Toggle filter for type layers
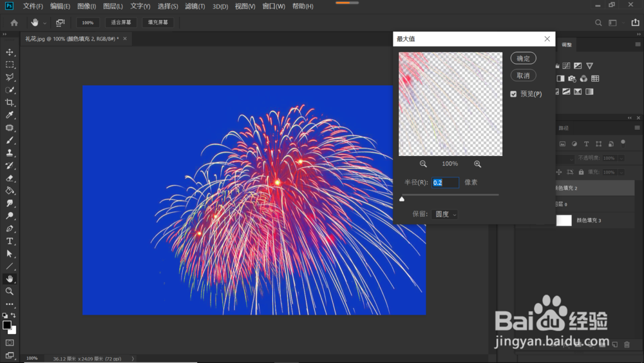 tap(587, 144)
